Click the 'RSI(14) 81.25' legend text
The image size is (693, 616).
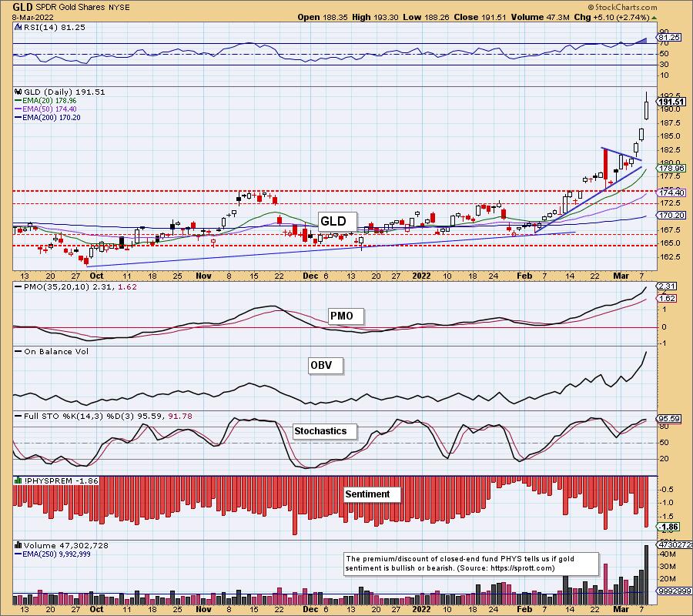pyautogui.click(x=55, y=27)
